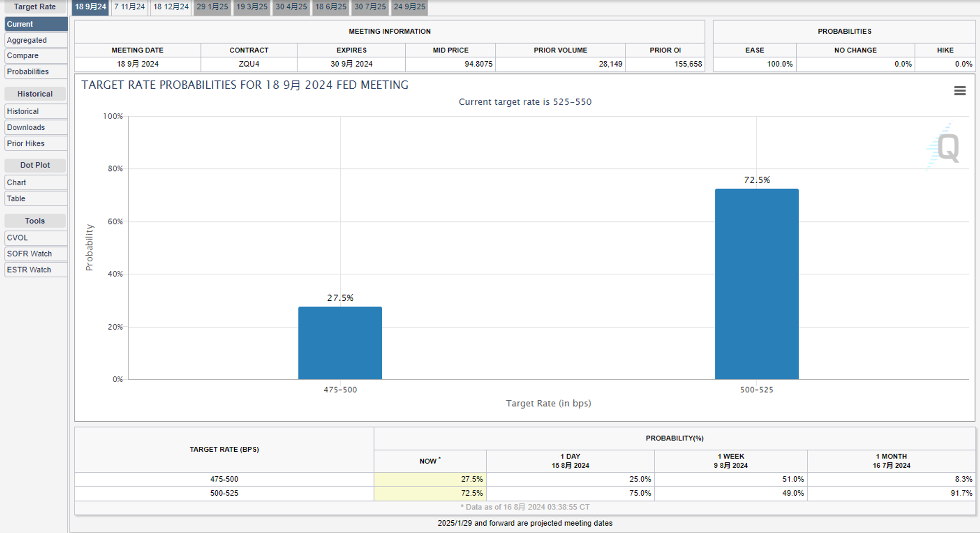Viewport: 980px width, 533px height.
Task: Click the prior volume value 28,149
Action: pos(611,64)
